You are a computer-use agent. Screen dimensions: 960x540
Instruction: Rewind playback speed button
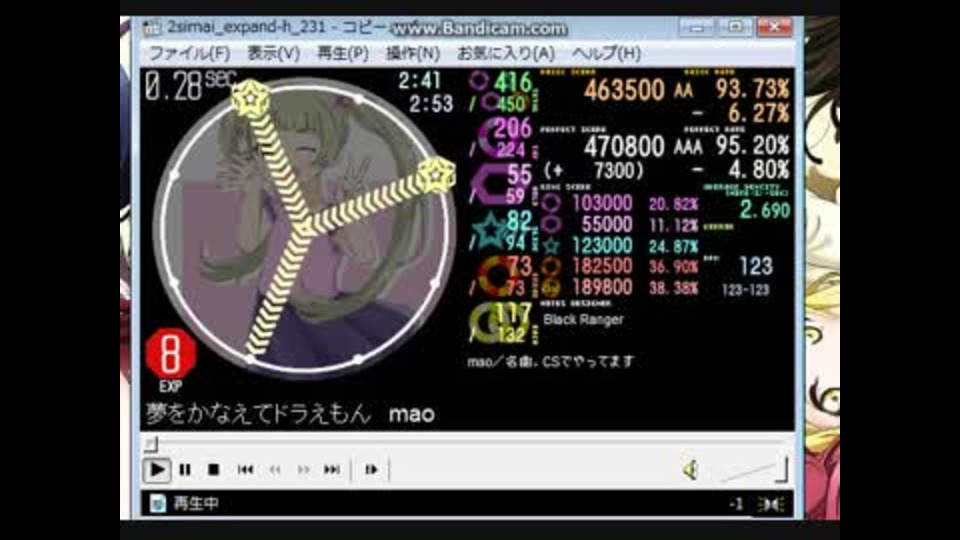click(x=275, y=470)
